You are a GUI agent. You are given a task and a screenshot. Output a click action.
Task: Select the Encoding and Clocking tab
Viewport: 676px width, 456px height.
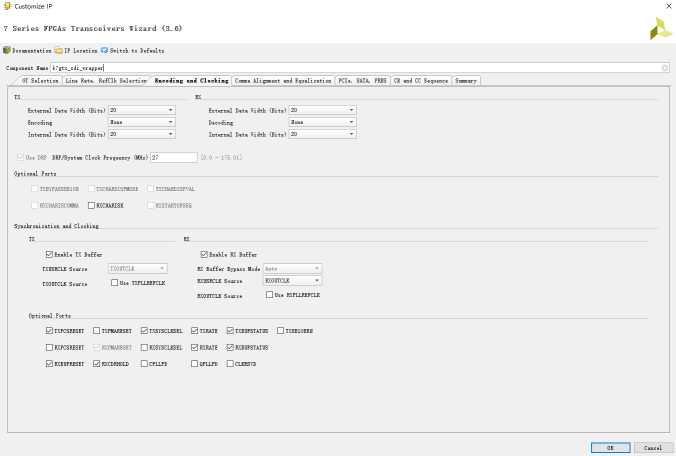coord(191,81)
